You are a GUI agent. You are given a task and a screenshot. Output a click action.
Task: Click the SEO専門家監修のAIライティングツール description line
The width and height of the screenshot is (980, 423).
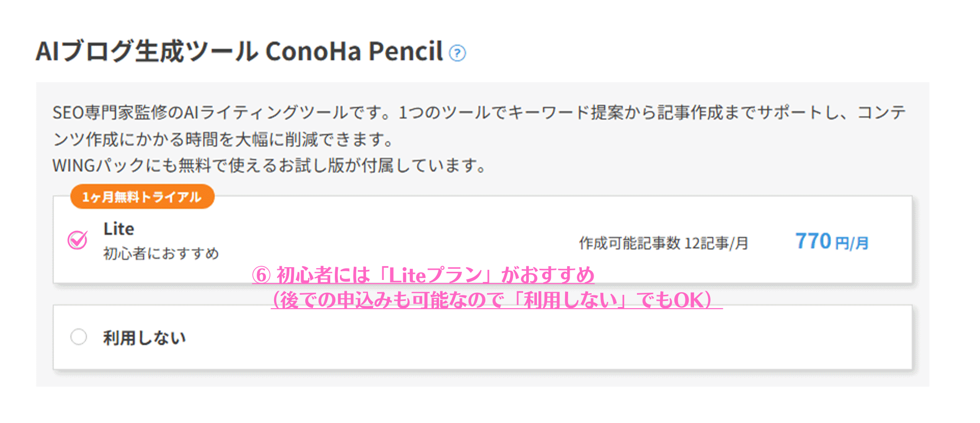tap(479, 112)
